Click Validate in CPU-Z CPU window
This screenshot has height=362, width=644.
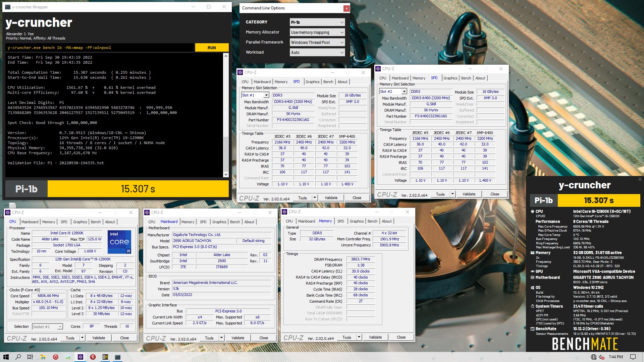(x=99, y=338)
